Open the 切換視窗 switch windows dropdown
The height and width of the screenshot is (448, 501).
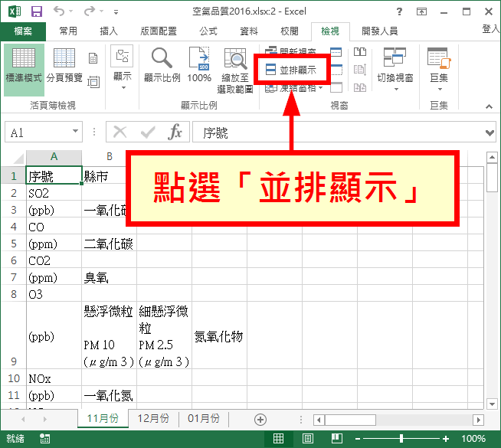click(x=395, y=69)
